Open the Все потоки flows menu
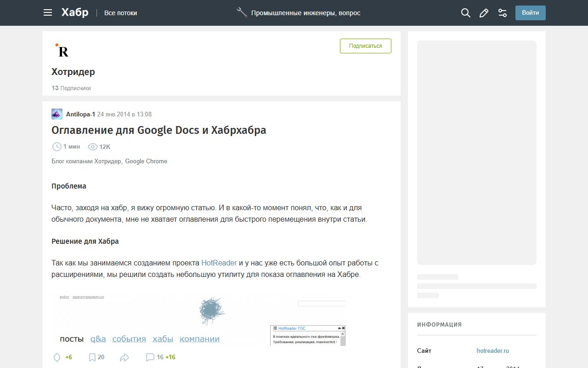The width and height of the screenshot is (588, 368). (120, 13)
